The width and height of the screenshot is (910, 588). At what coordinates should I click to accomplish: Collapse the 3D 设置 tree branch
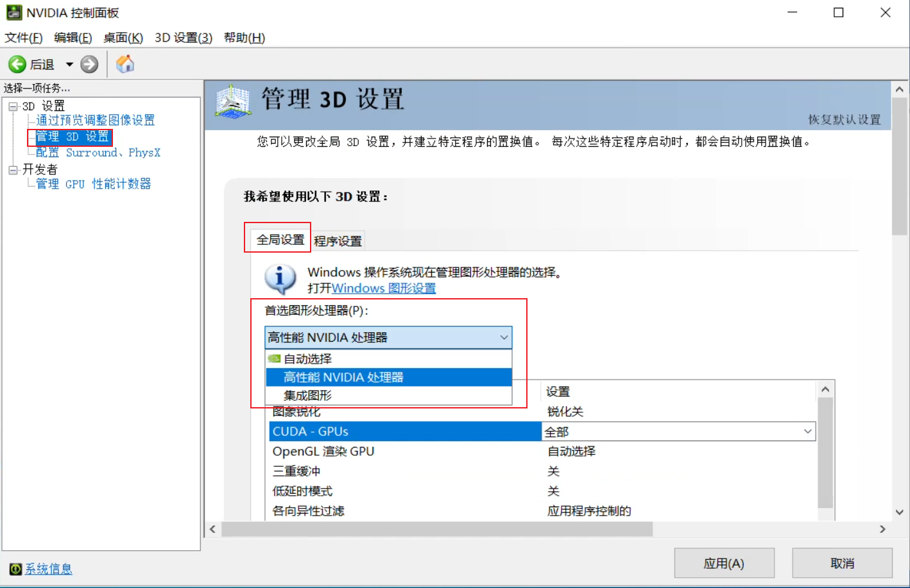coord(14,105)
